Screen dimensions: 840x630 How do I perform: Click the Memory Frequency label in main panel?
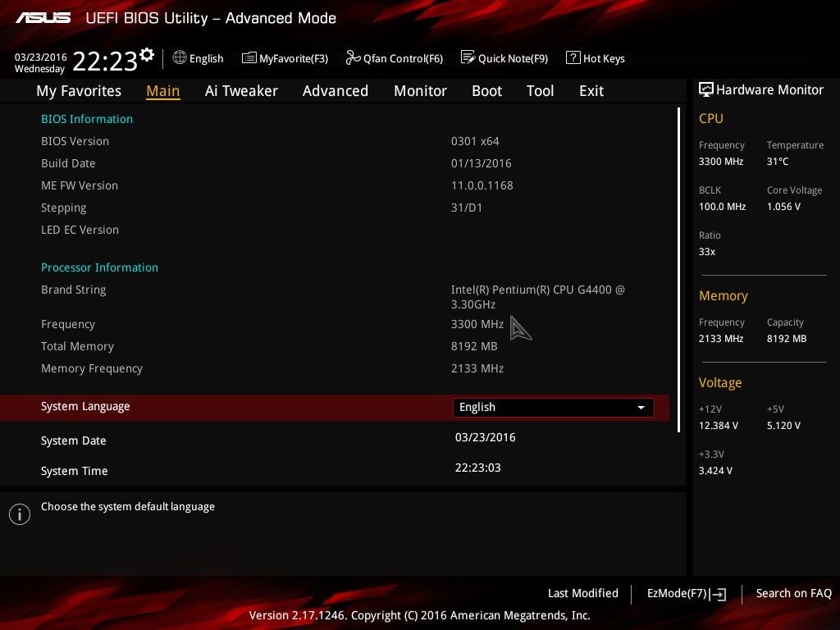(92, 368)
